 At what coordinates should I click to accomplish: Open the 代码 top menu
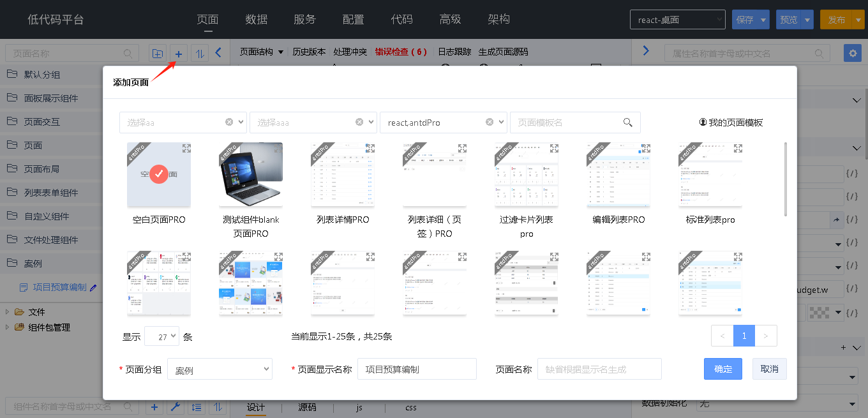pyautogui.click(x=402, y=19)
